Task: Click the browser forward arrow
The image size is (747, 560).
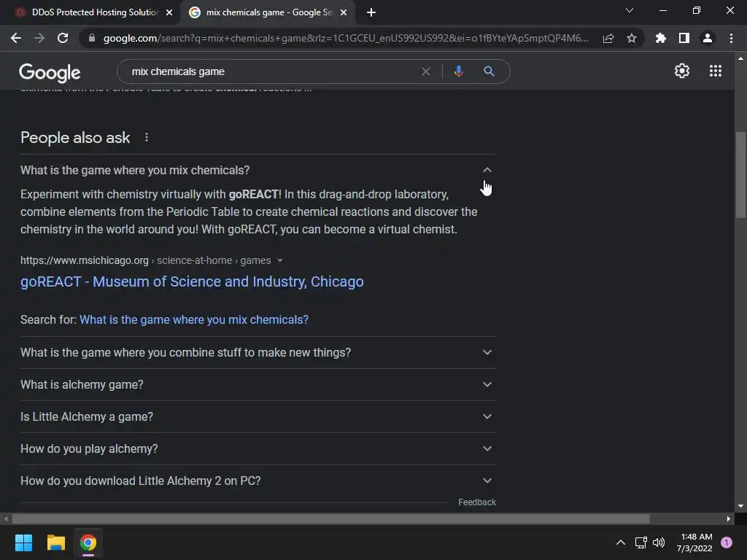Action: 39,38
